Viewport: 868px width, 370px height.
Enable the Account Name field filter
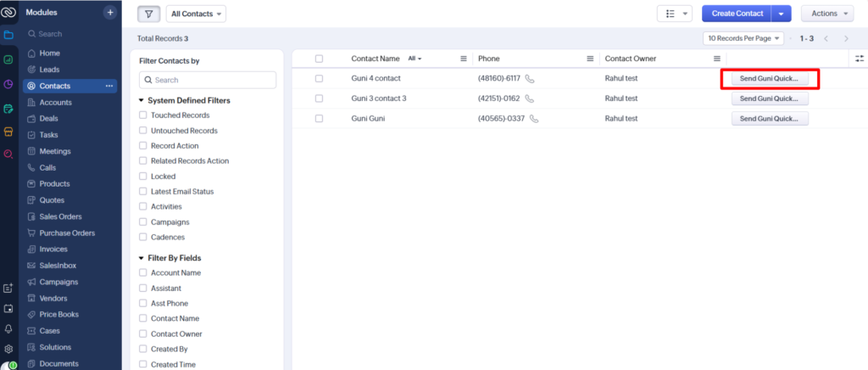click(143, 273)
